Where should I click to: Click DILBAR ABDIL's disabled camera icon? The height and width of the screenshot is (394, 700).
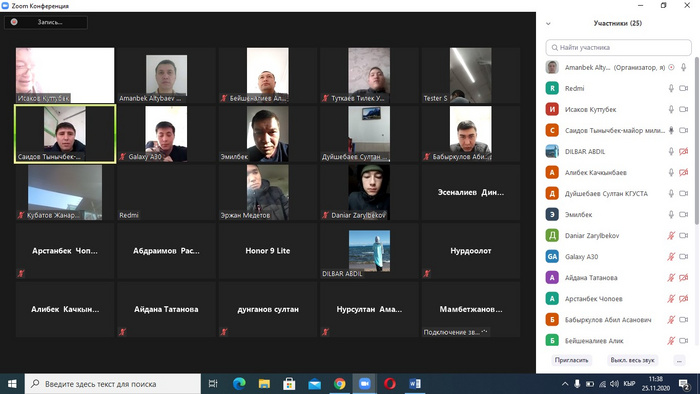(x=683, y=151)
